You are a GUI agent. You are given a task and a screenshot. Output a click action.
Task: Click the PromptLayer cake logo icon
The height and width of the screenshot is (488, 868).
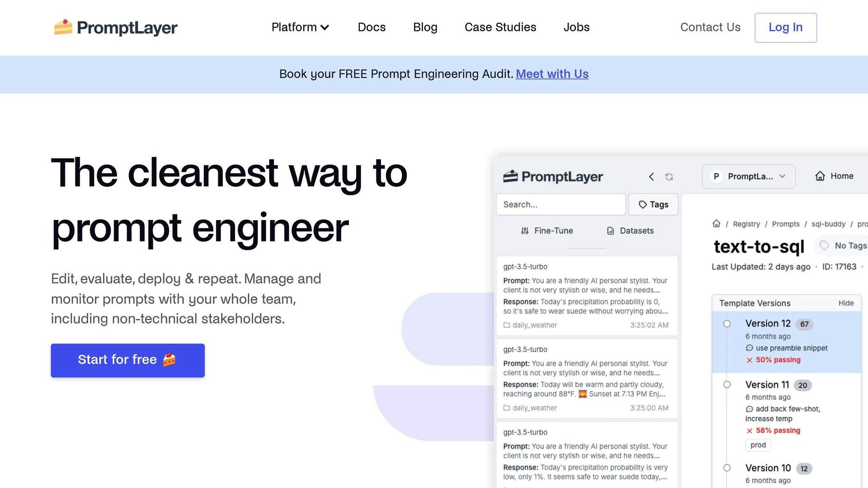click(63, 27)
